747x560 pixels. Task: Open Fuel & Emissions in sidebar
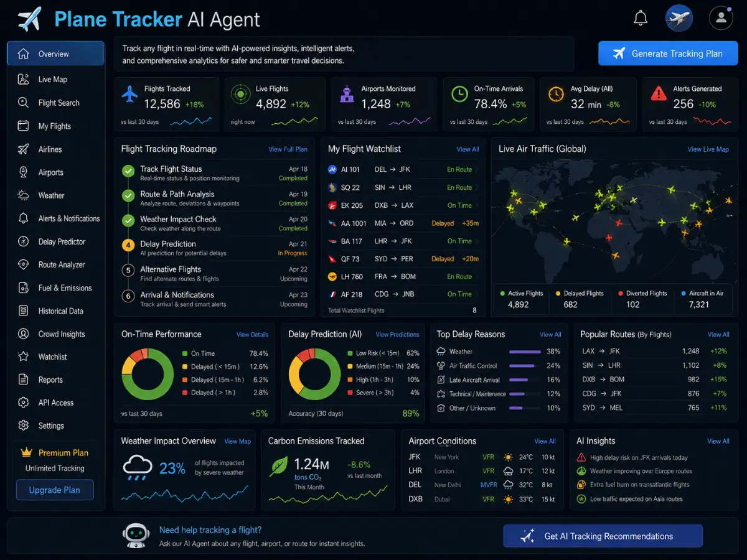point(55,288)
